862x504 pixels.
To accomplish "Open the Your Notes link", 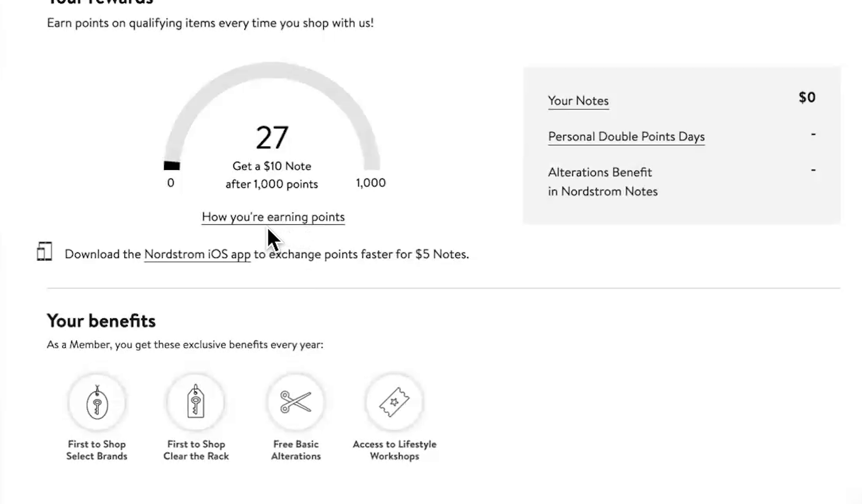I will point(578,101).
